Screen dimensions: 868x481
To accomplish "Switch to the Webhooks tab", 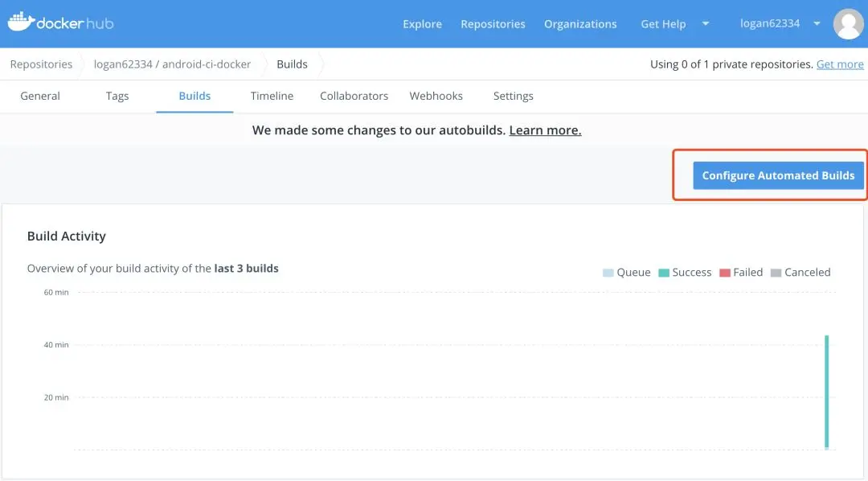I will click(436, 96).
